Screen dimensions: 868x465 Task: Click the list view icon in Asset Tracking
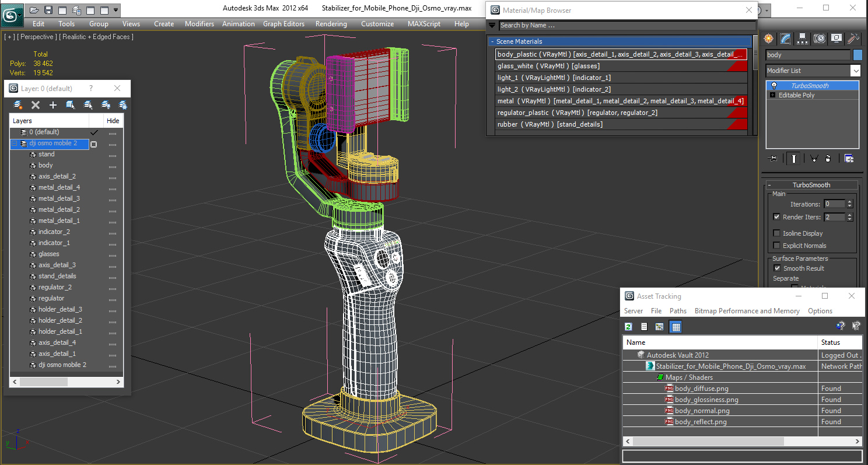[x=644, y=327]
